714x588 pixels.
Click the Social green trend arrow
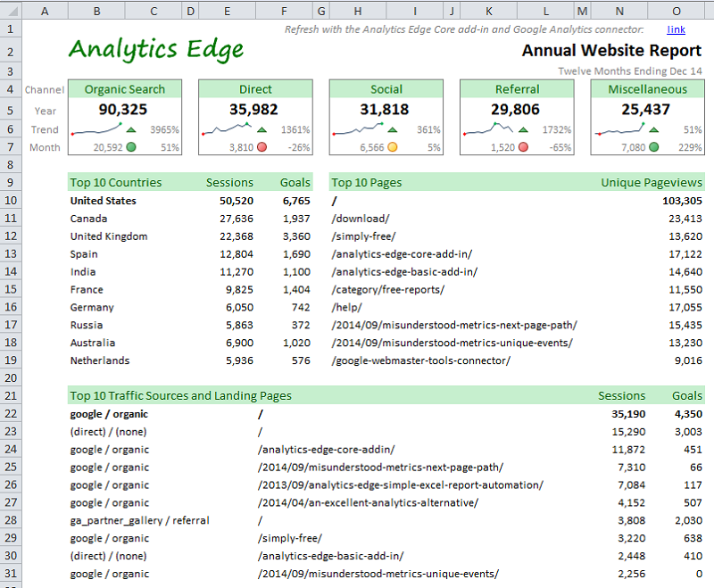tap(393, 130)
